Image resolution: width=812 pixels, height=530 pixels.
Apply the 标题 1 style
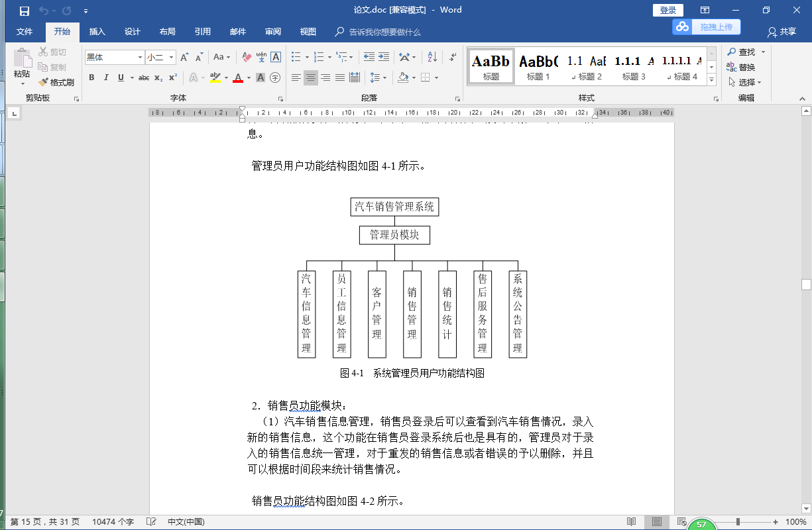pos(538,66)
